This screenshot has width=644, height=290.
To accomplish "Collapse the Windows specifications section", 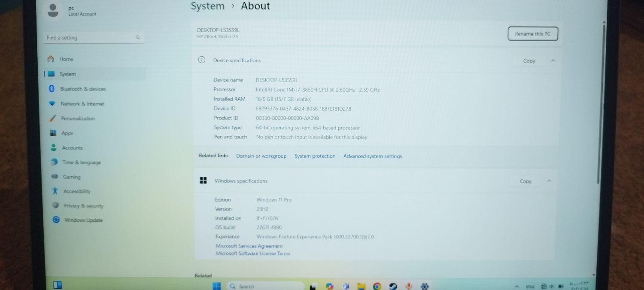I will 549,181.
